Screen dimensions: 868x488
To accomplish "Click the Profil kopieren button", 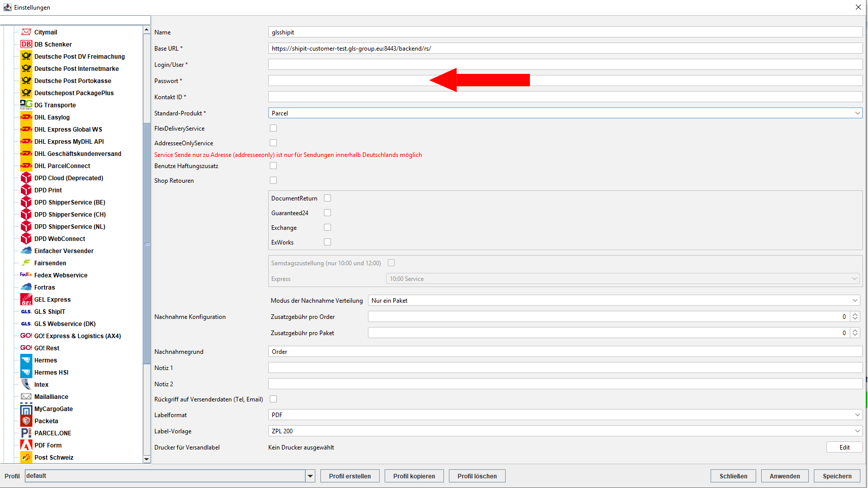I will [414, 476].
